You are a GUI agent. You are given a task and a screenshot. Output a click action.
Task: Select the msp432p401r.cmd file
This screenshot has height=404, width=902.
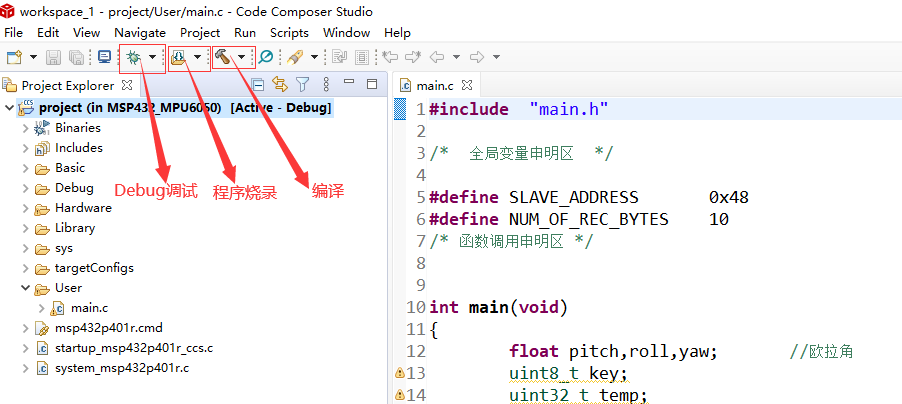109,328
